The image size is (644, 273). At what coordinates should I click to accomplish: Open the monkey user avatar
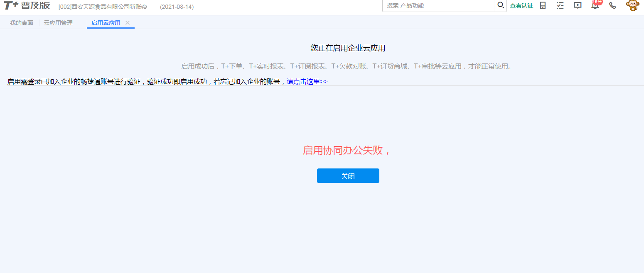coord(632,5)
